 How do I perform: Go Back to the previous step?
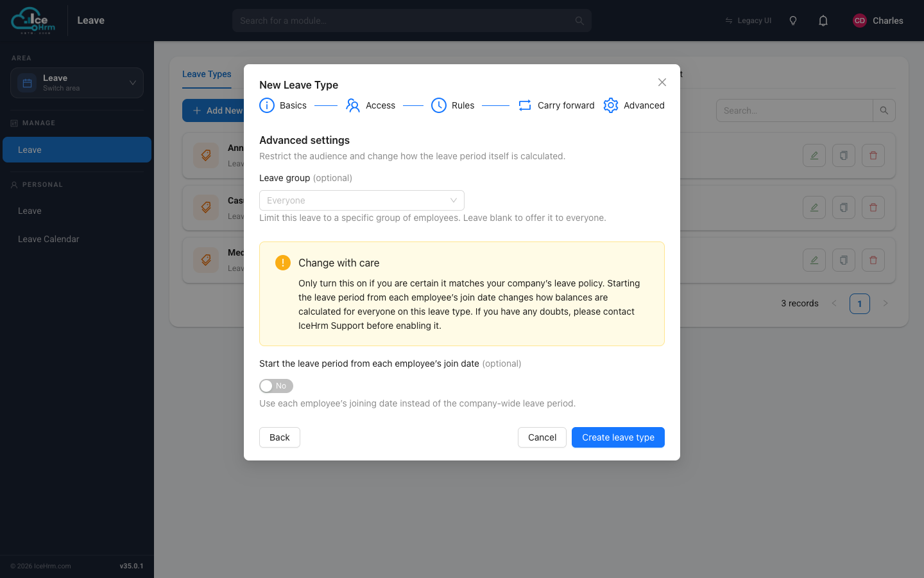[x=280, y=437]
